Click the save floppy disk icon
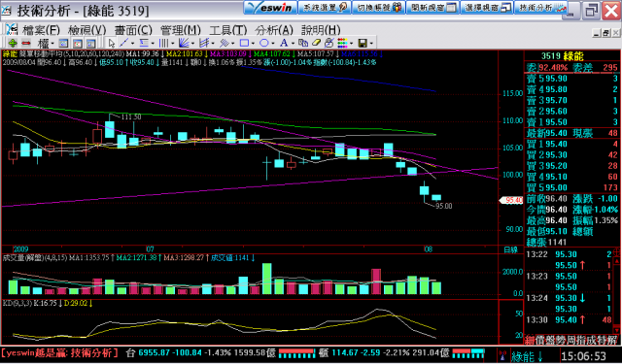Viewport: 622px width, 364px height. [363, 43]
